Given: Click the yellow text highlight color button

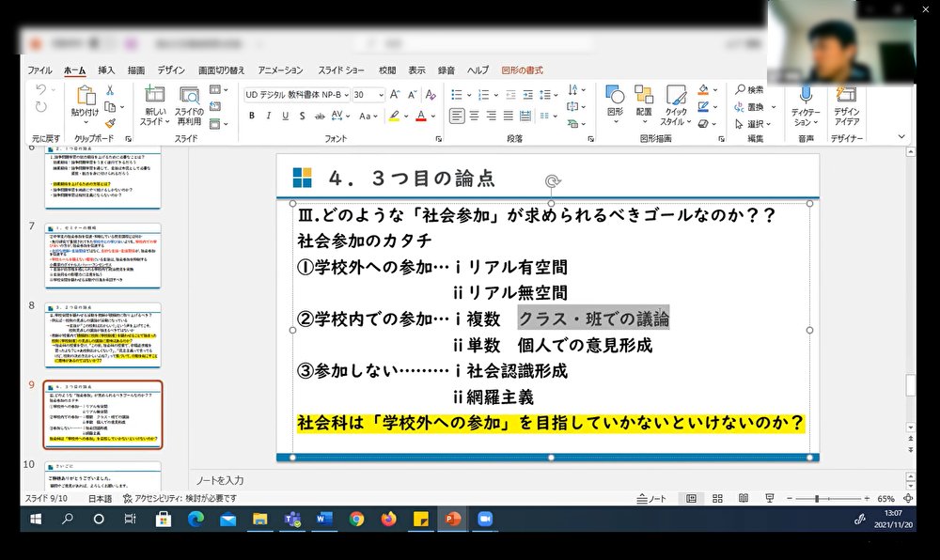Looking at the screenshot, I should (394, 116).
